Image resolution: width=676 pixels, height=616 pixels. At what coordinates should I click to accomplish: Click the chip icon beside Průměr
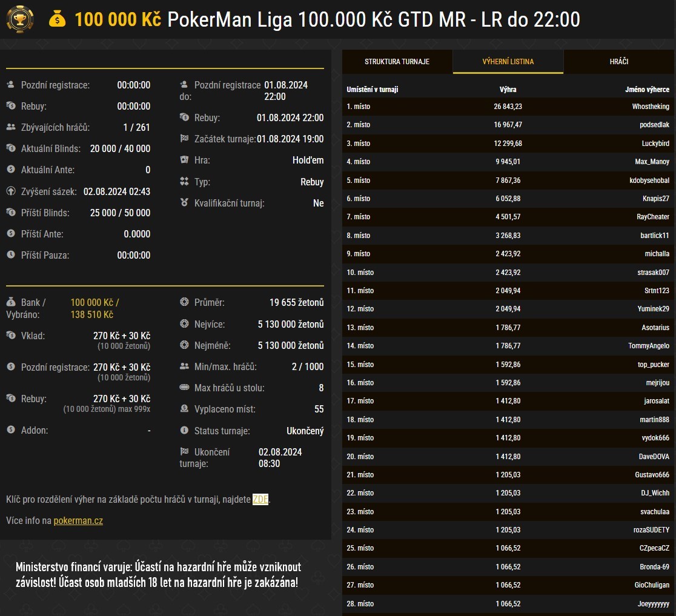point(184,302)
